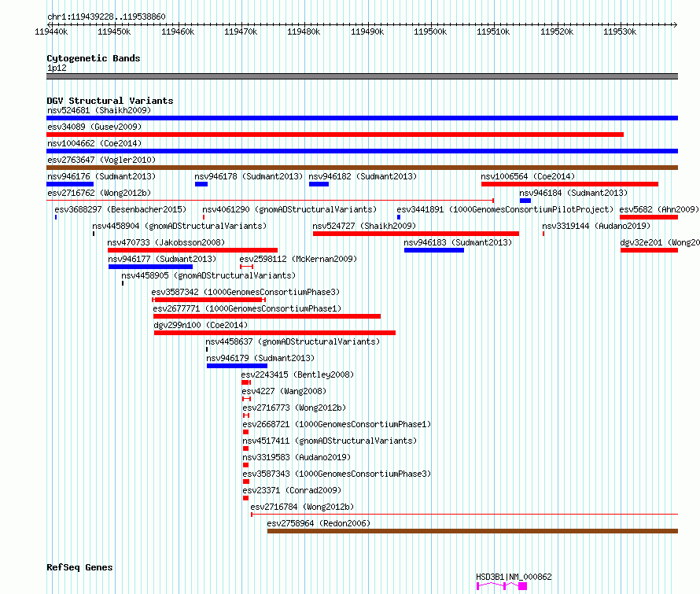Open the esv2716773 (Wong2012b) label
Image resolution: width=700 pixels, height=594 pixels.
294,408
